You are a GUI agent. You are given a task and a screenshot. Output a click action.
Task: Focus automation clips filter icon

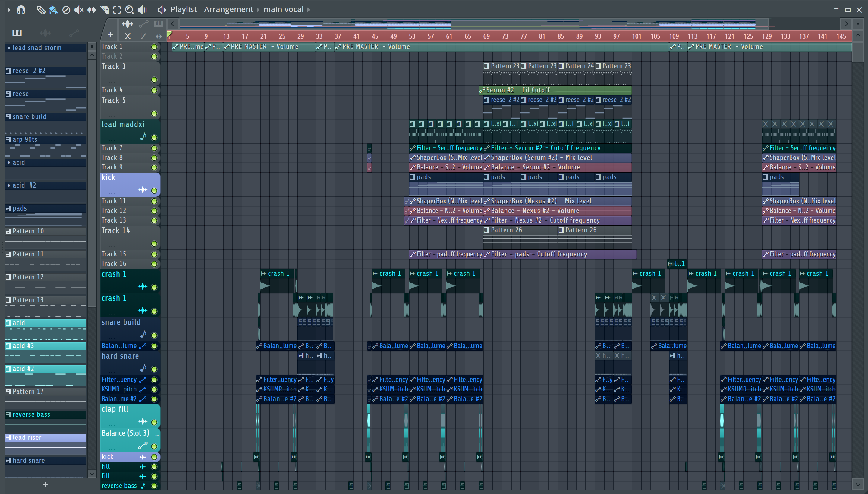pos(143,24)
